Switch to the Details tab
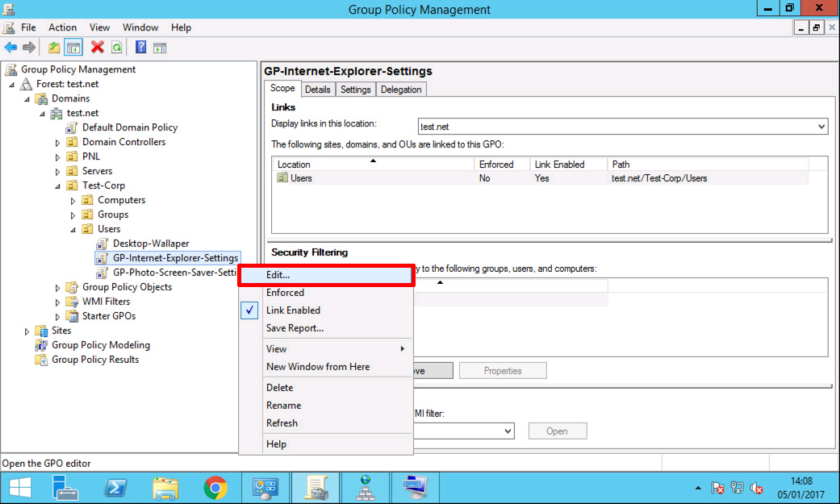This screenshot has width=840, height=504. [x=318, y=90]
